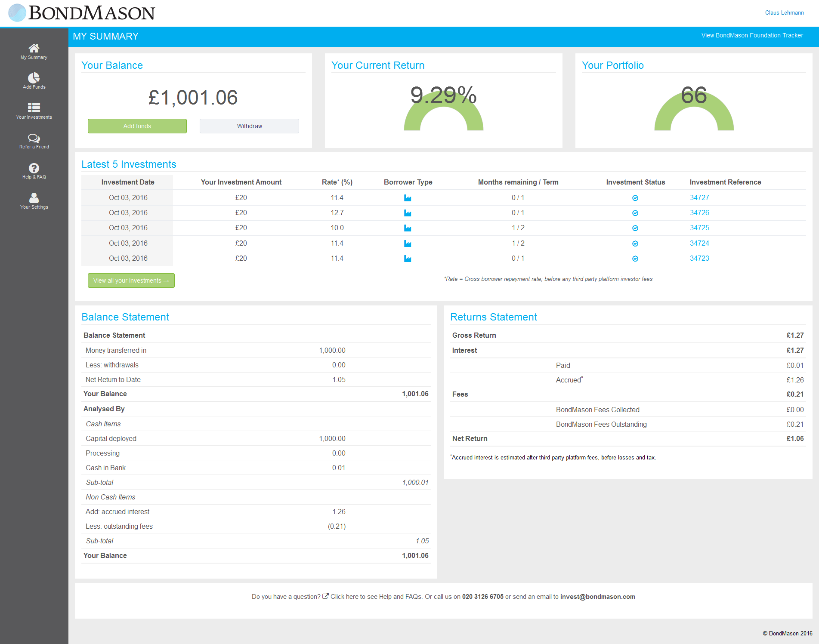Click the 12.7 rate value

337,213
